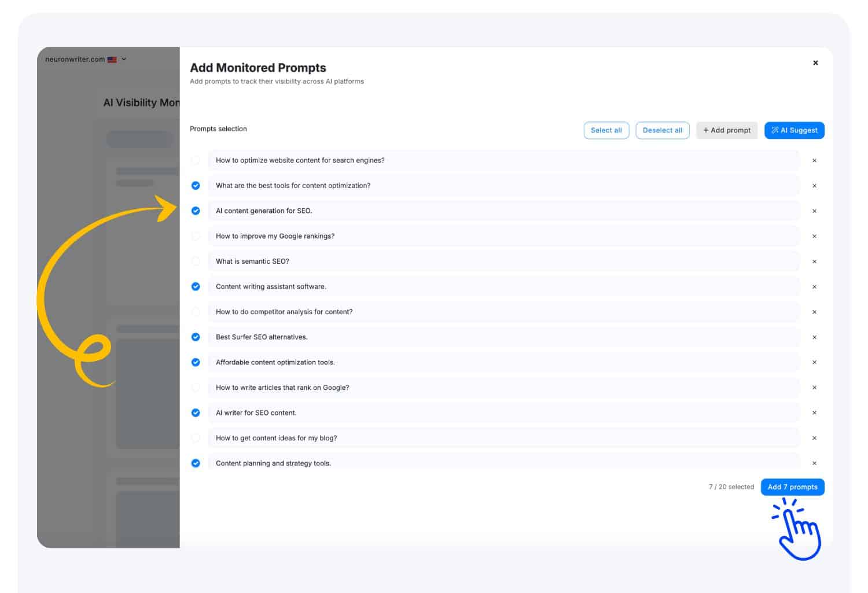Delete the 'Best Surfer SEO alternatives' prompt
The height and width of the screenshot is (593, 868).
pos(814,337)
